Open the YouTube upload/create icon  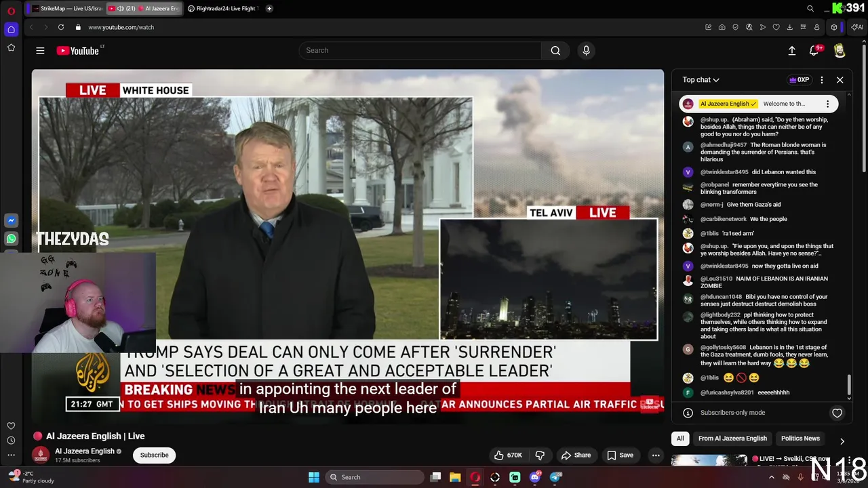coord(791,50)
